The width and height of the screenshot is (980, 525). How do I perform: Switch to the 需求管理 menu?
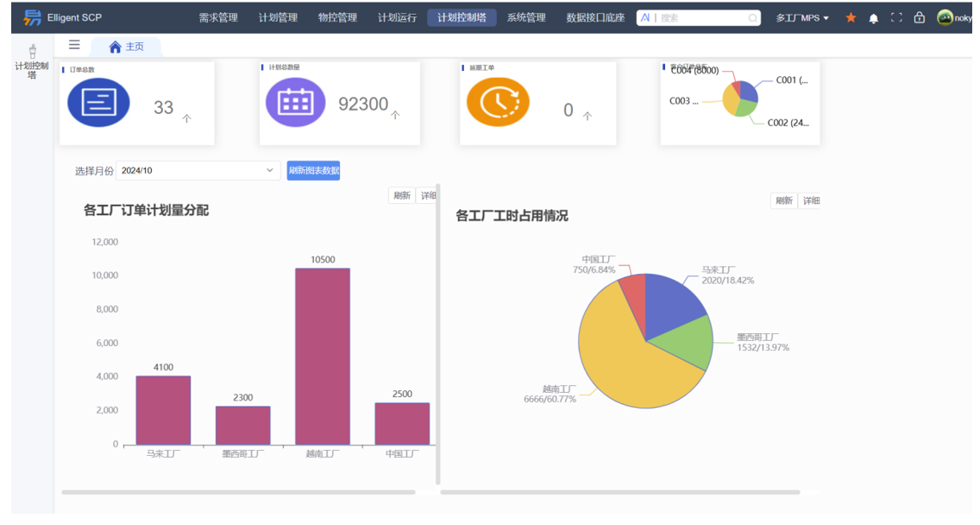point(221,16)
